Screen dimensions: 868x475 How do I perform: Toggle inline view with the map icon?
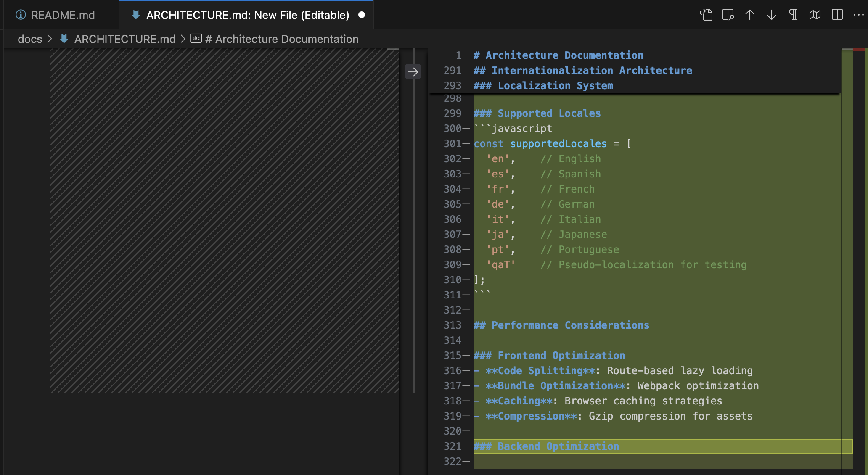coord(815,15)
